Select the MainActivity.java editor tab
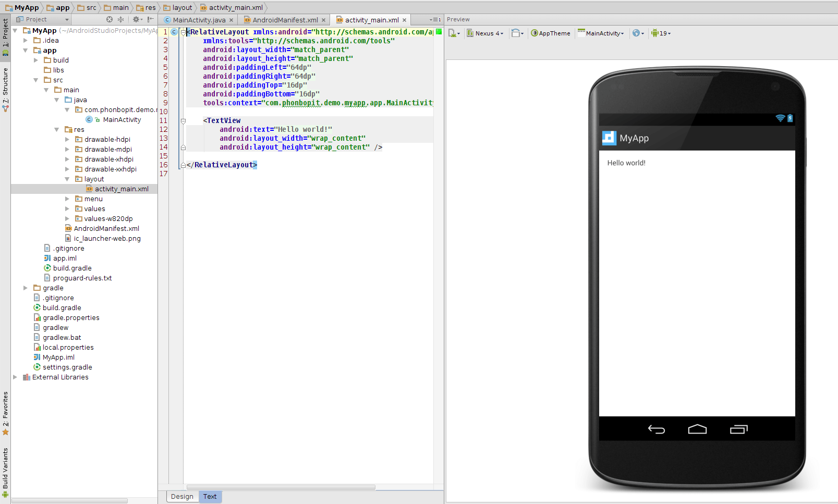The height and width of the screenshot is (504, 838). (x=199, y=20)
